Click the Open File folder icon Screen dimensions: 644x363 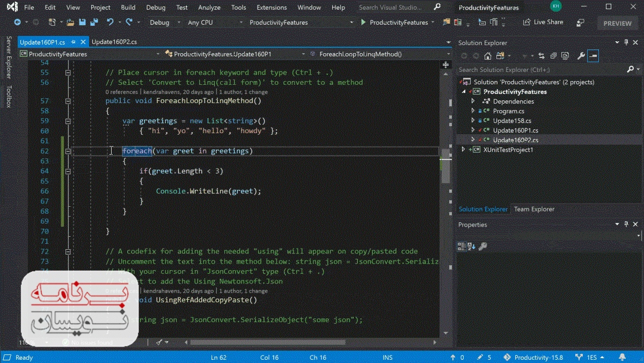click(x=70, y=23)
